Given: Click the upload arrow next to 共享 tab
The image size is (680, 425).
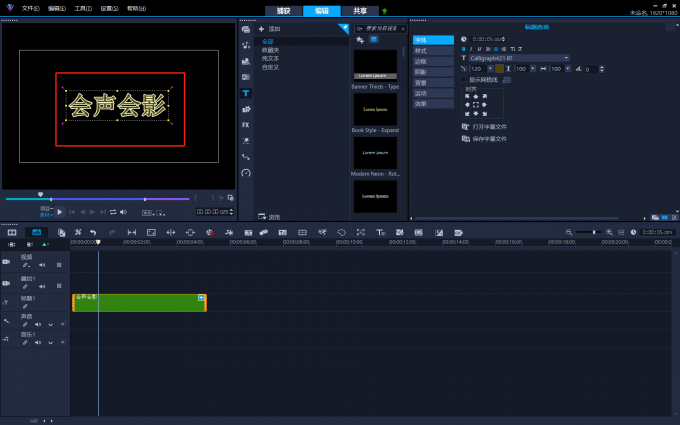Looking at the screenshot, I should 385,10.
